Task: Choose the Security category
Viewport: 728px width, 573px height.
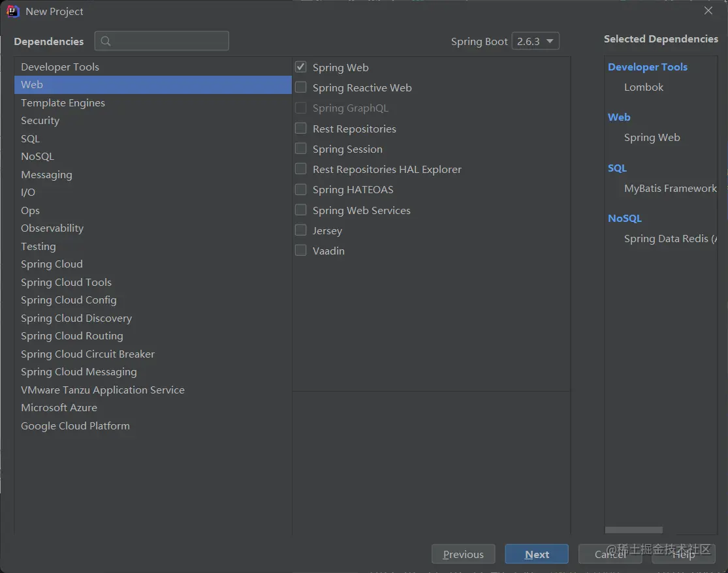Action: pos(153,121)
